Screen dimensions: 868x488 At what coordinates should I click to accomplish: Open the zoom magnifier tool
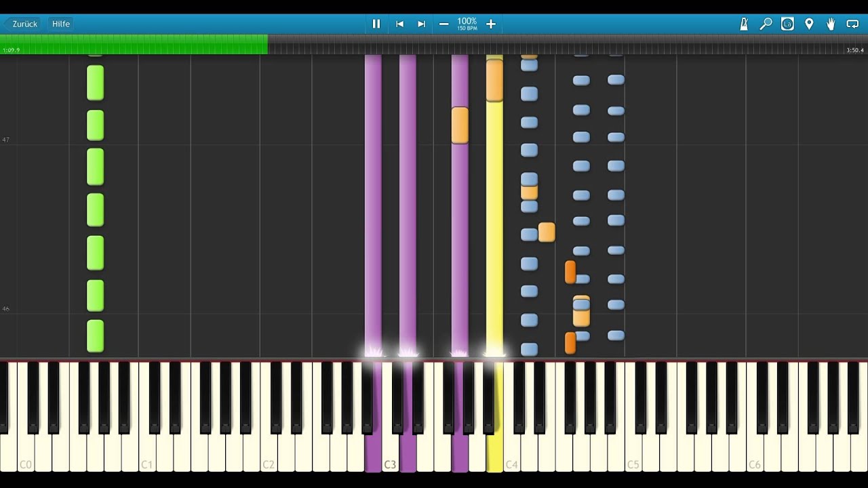click(766, 24)
